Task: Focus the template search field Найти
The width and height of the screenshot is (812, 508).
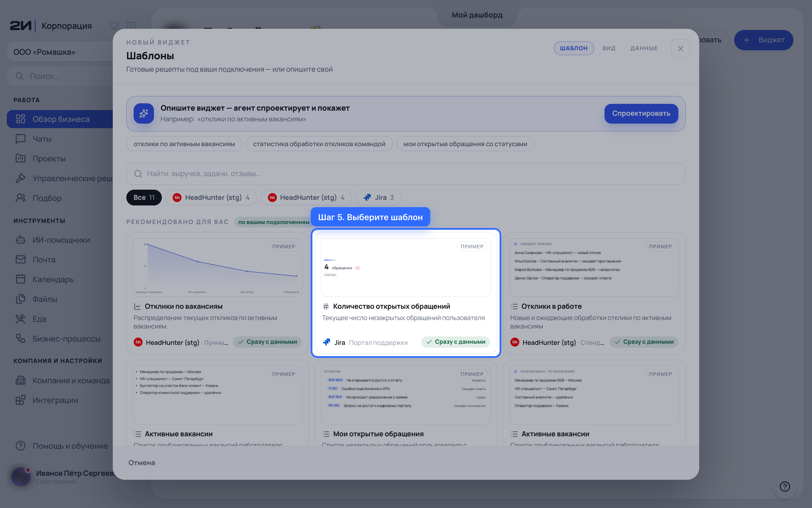Action: tap(406, 174)
